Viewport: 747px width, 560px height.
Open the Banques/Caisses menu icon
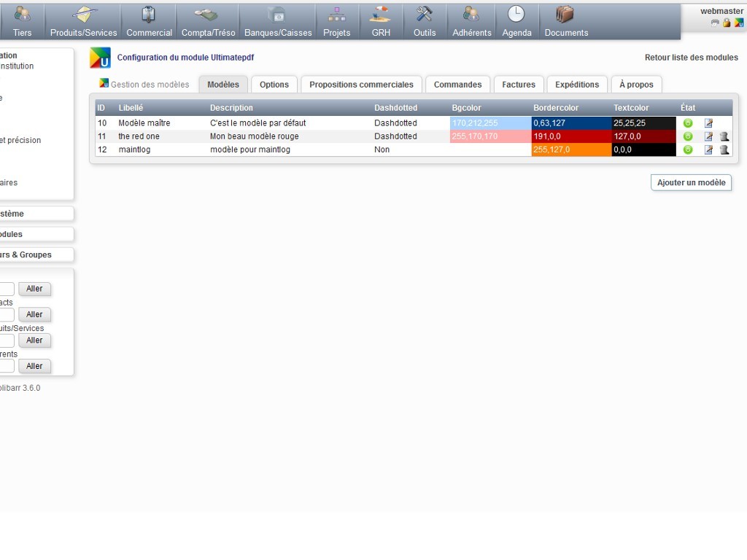[278, 15]
